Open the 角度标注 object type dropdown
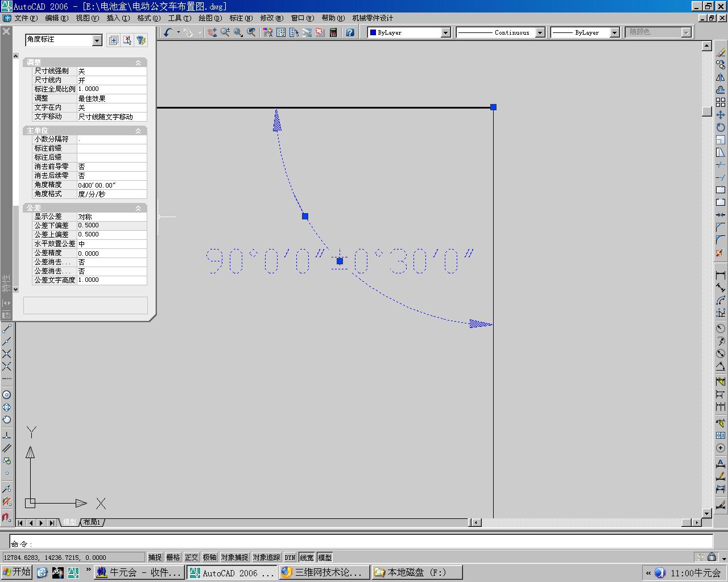The height and width of the screenshot is (582, 728). [x=97, y=40]
